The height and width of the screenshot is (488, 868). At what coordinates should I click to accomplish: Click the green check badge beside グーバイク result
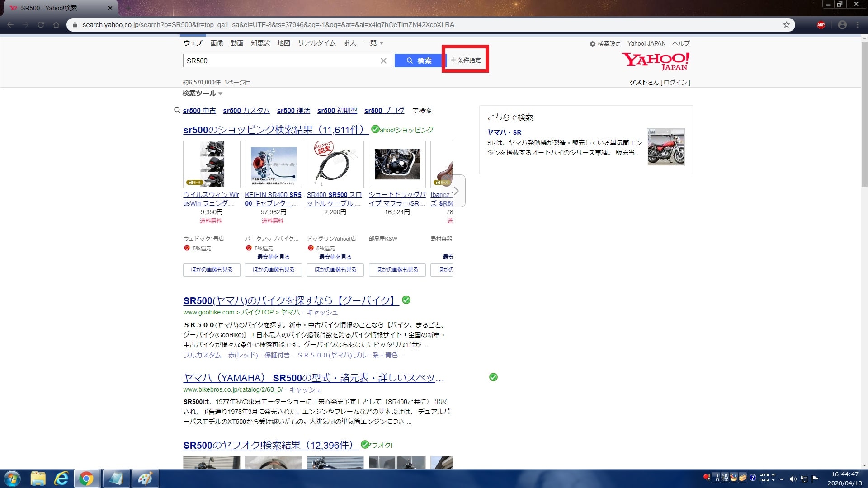tap(406, 300)
